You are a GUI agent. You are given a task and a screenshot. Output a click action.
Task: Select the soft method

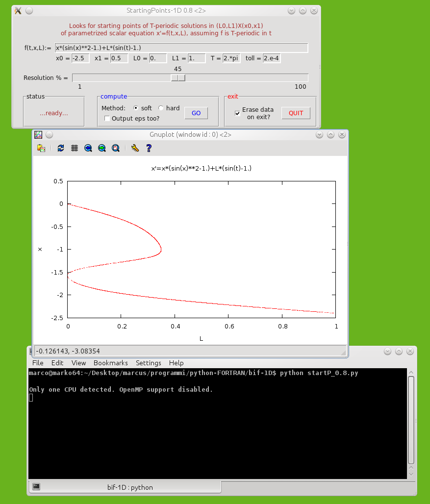(x=136, y=108)
